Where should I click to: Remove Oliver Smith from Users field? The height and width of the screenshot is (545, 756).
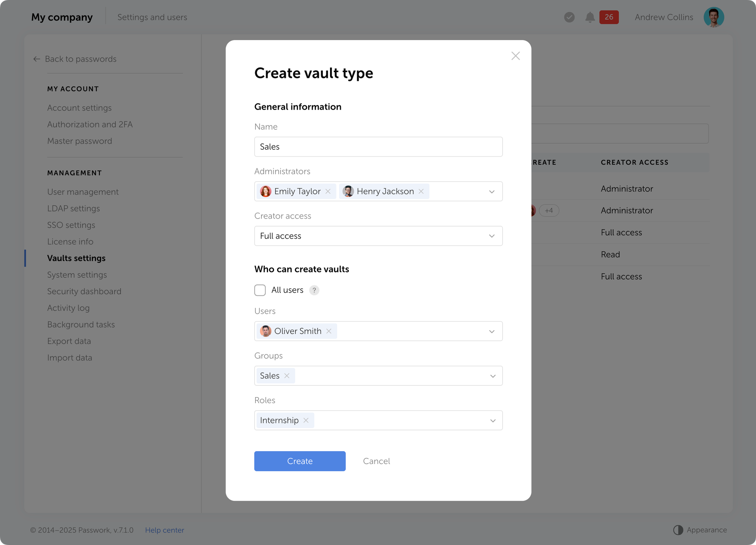(329, 331)
